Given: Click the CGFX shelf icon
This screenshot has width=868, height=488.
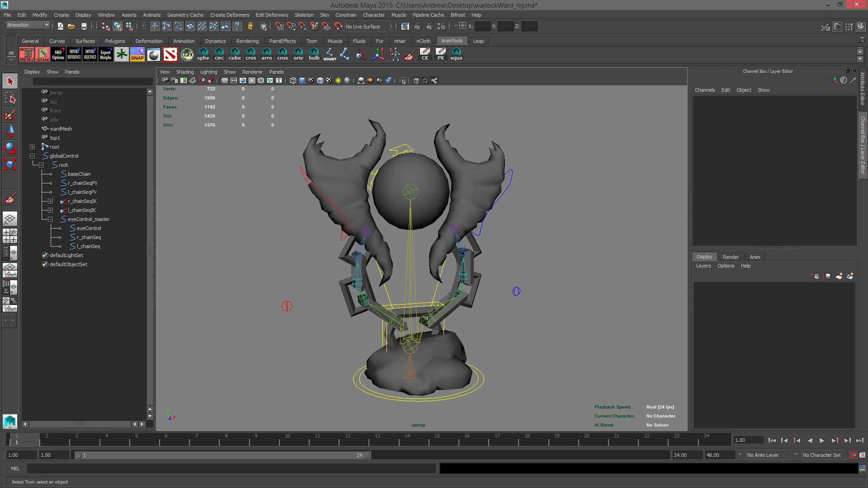Looking at the screenshot, I should coord(187,54).
